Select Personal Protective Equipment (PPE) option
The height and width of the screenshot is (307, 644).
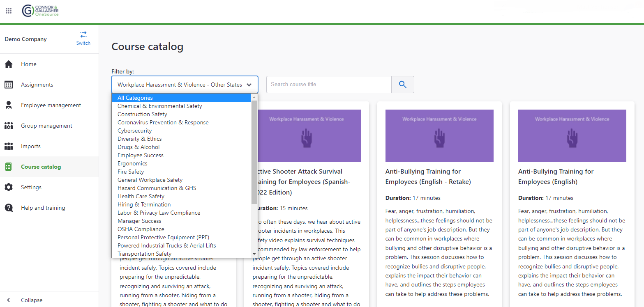[x=181, y=237]
